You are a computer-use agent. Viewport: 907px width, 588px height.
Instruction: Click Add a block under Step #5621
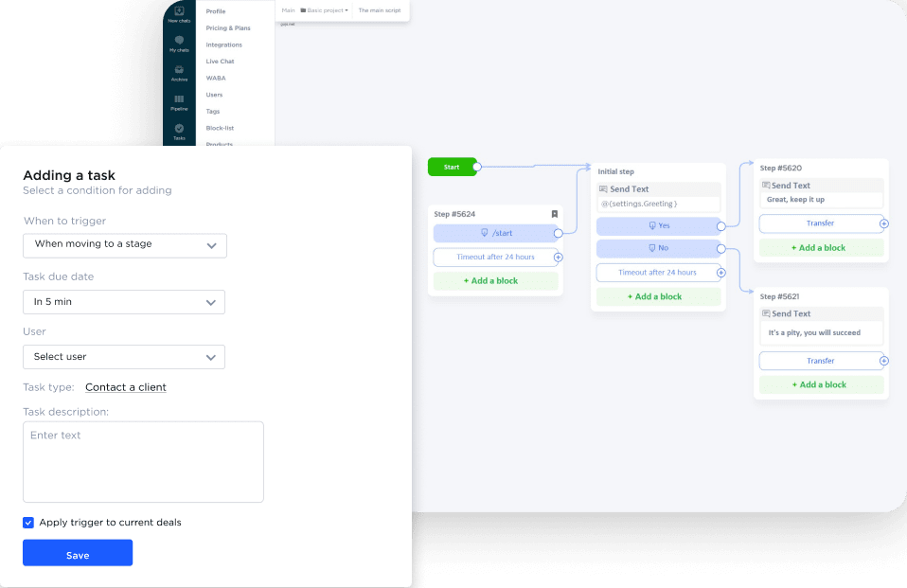tap(821, 384)
